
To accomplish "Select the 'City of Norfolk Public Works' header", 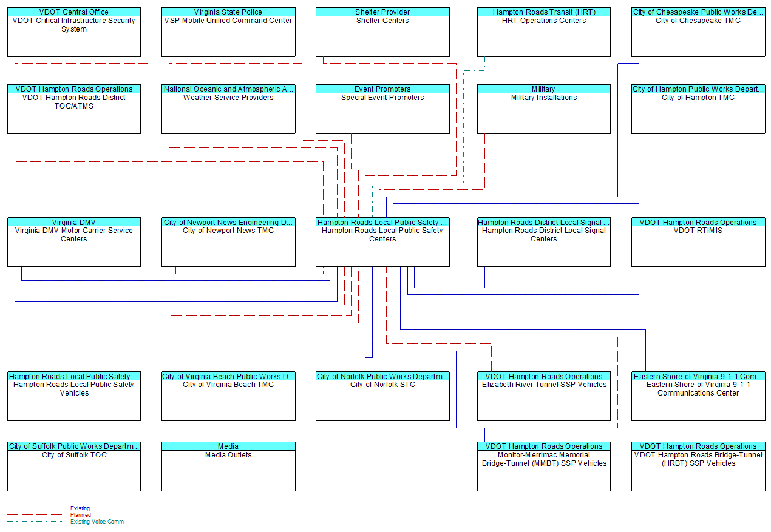I will 382,376.
